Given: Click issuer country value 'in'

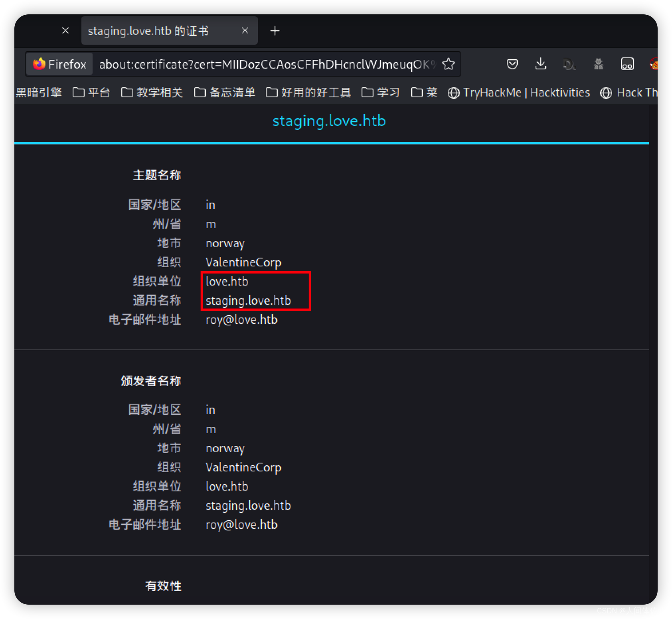Looking at the screenshot, I should tap(210, 410).
